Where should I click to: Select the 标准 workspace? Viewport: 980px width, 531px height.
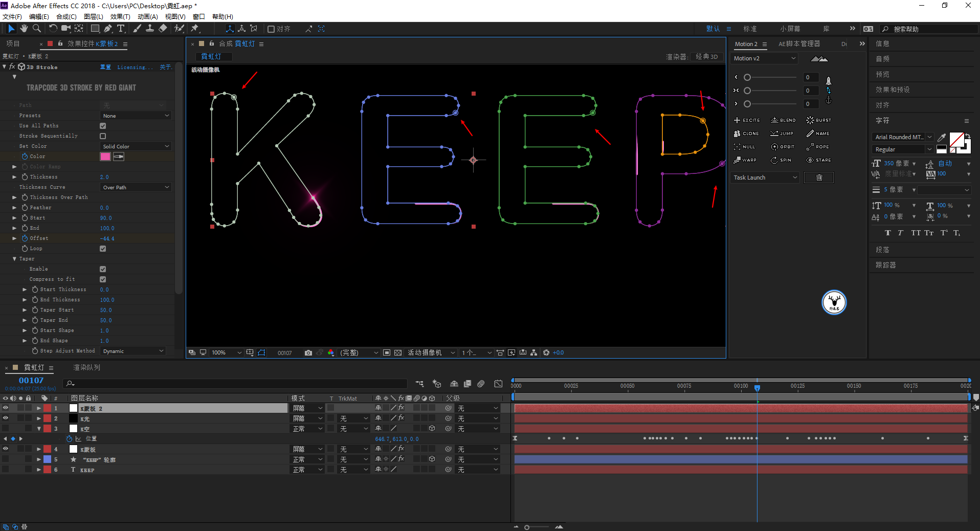[750, 29]
